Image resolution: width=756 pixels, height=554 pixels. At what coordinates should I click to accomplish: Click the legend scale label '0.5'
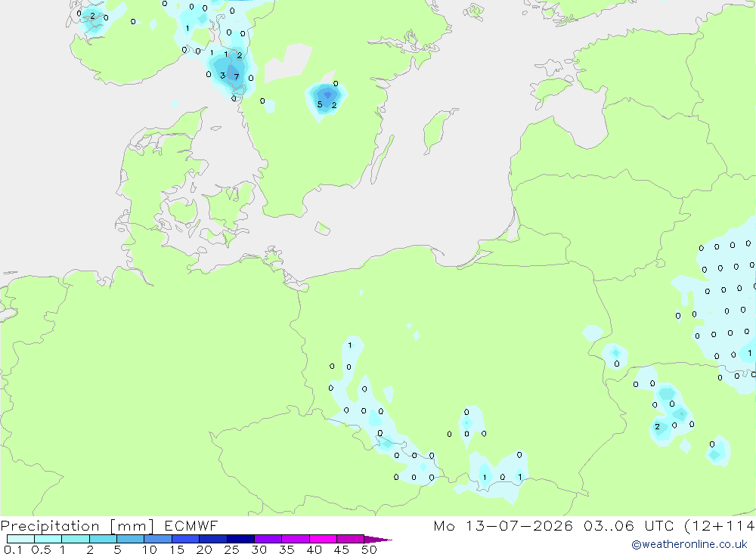click(41, 549)
